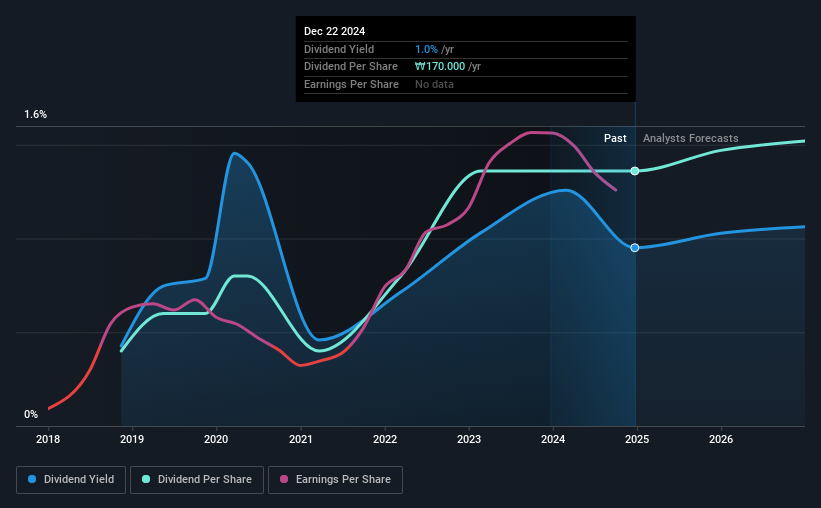Click the 2018 x-axis label
This screenshot has height=508, width=821.
pos(48,439)
